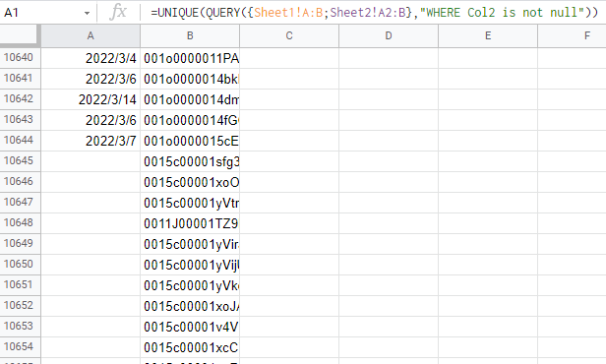This screenshot has height=364, width=606.
Task: Click the formula bar UNIQUE QUERY formula
Action: 374,13
